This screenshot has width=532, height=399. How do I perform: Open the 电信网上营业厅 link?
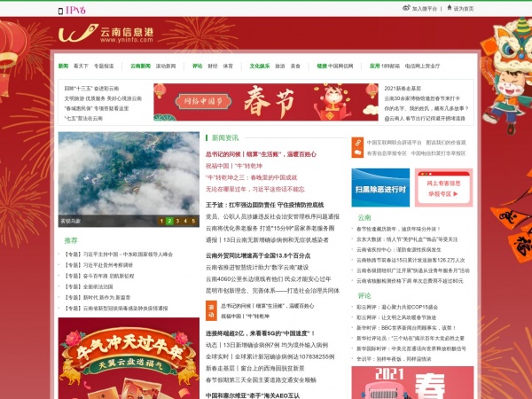tap(422, 66)
